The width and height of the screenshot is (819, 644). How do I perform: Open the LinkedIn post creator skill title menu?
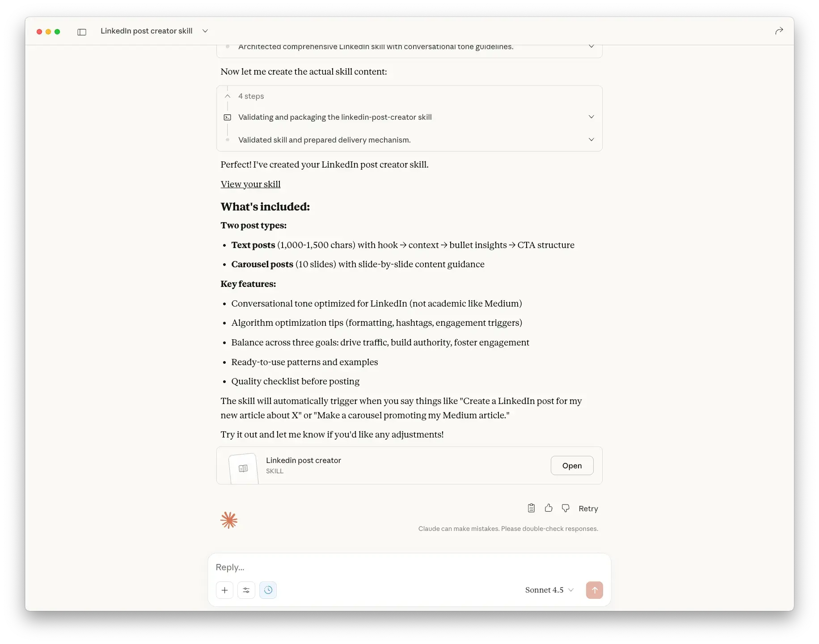(205, 31)
